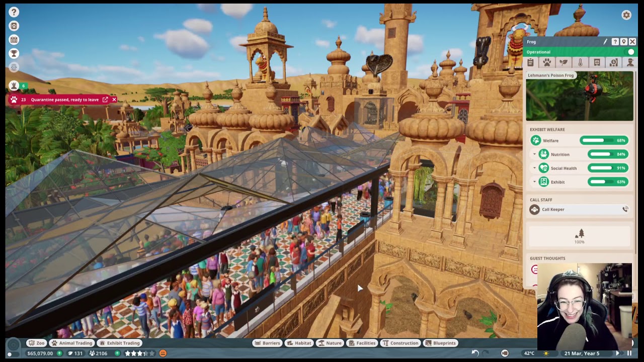Click the Nutrition 84% progress bar
This screenshot has height=362, width=644.
[x=608, y=154]
